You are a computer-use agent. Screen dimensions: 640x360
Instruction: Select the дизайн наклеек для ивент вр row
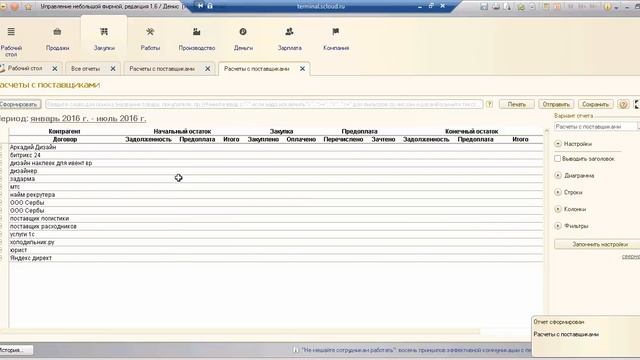[276, 163]
